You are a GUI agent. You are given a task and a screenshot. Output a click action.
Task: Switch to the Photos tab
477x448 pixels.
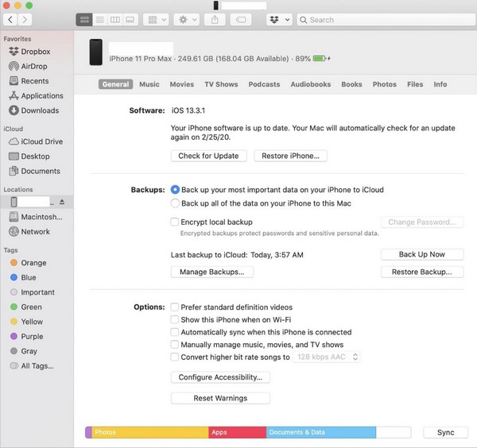click(385, 84)
